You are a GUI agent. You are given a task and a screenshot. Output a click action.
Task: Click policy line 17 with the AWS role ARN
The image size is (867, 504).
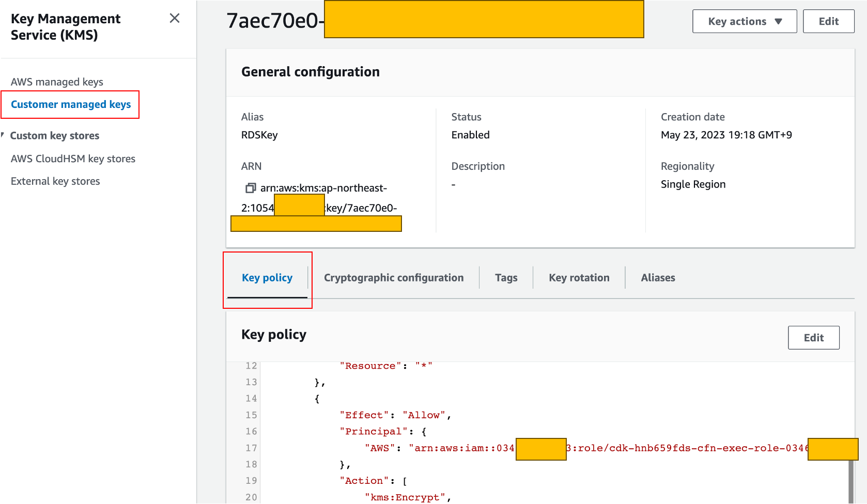tap(586, 448)
